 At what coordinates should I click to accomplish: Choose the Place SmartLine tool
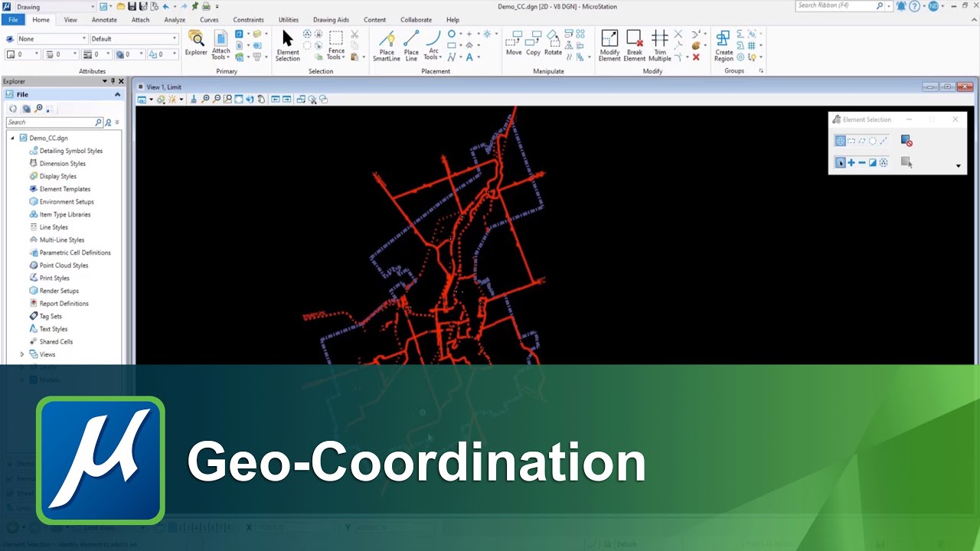click(387, 46)
